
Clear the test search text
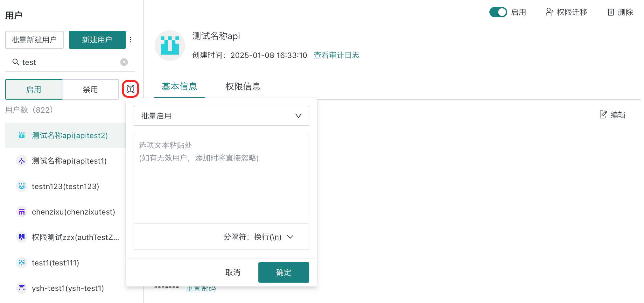tap(124, 62)
